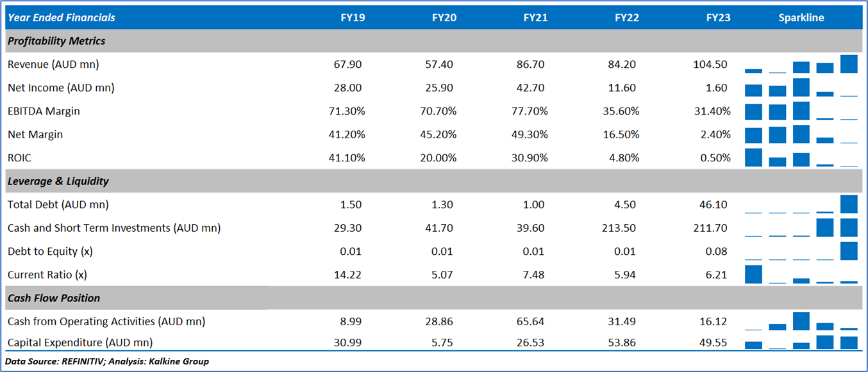Click the Leverage & Liquidity section row
This screenshot has width=868, height=372.
pyautogui.click(x=58, y=181)
